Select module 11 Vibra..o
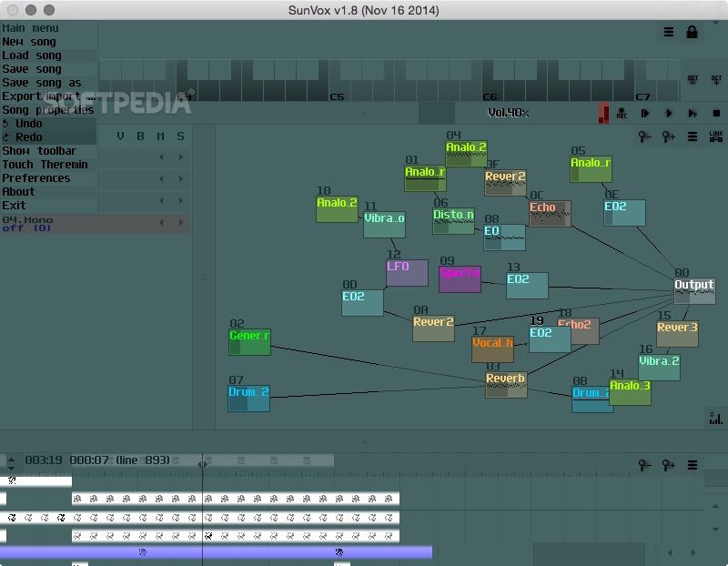The image size is (728, 566). (384, 225)
